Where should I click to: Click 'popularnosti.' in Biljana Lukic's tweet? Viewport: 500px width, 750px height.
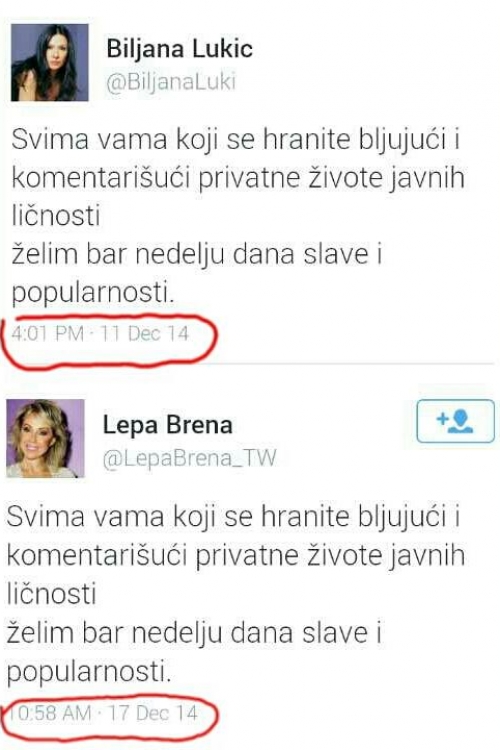tap(93, 293)
